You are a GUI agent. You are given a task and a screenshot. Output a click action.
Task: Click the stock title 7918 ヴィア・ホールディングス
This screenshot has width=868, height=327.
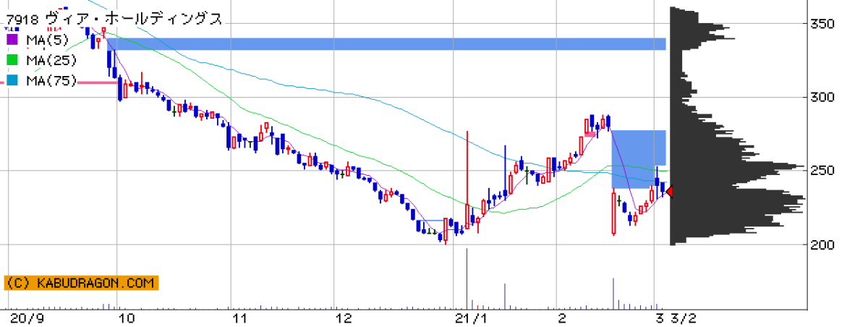tap(115, 20)
